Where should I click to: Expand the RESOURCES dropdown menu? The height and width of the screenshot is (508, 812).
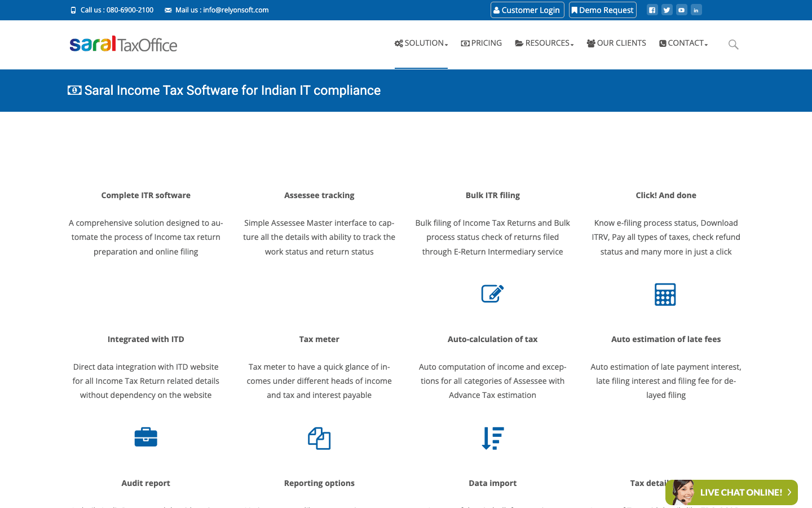click(544, 43)
